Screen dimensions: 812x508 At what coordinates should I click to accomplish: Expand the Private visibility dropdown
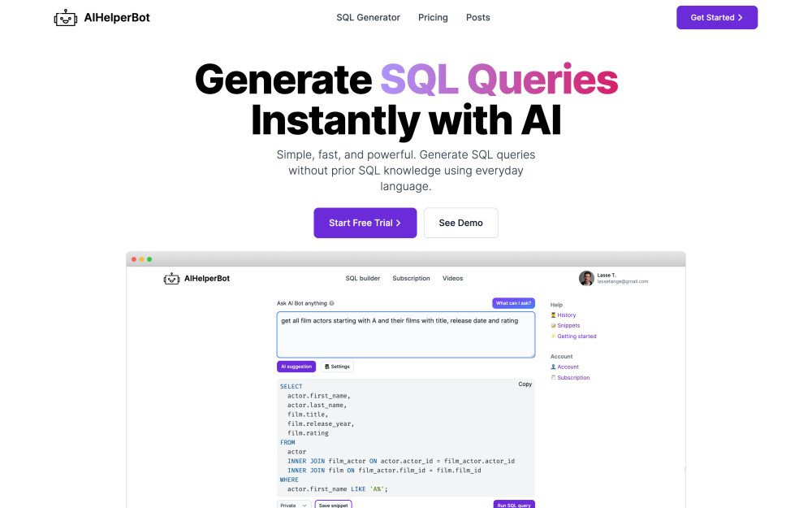click(294, 505)
